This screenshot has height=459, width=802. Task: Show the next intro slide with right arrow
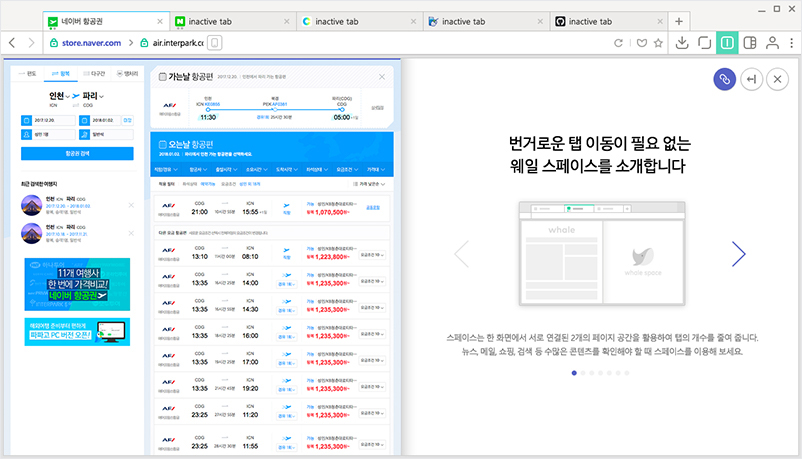738,254
